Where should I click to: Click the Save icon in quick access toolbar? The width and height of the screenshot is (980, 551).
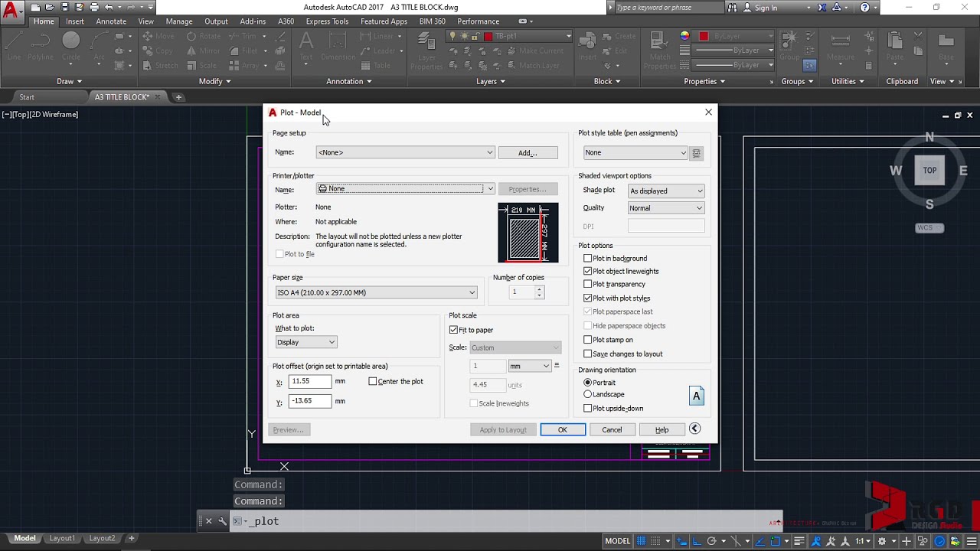(64, 7)
